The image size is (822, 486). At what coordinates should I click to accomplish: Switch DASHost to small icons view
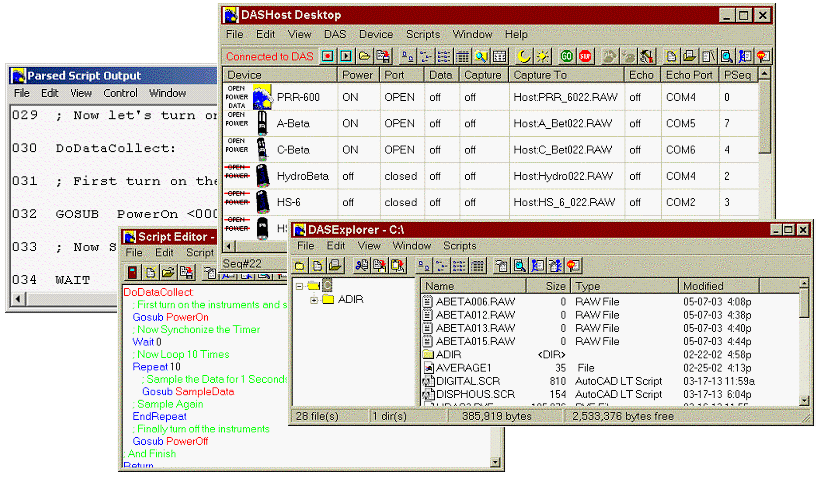pos(426,56)
